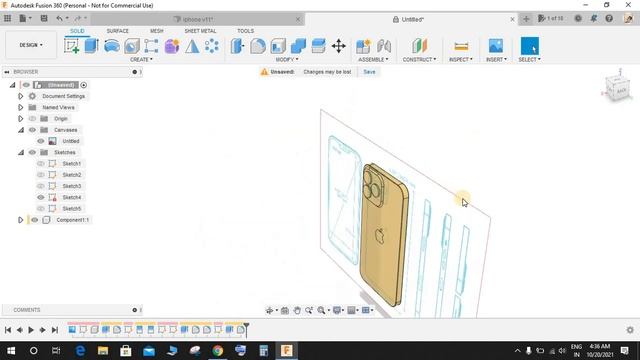Expand the Document Settings node

point(20,96)
